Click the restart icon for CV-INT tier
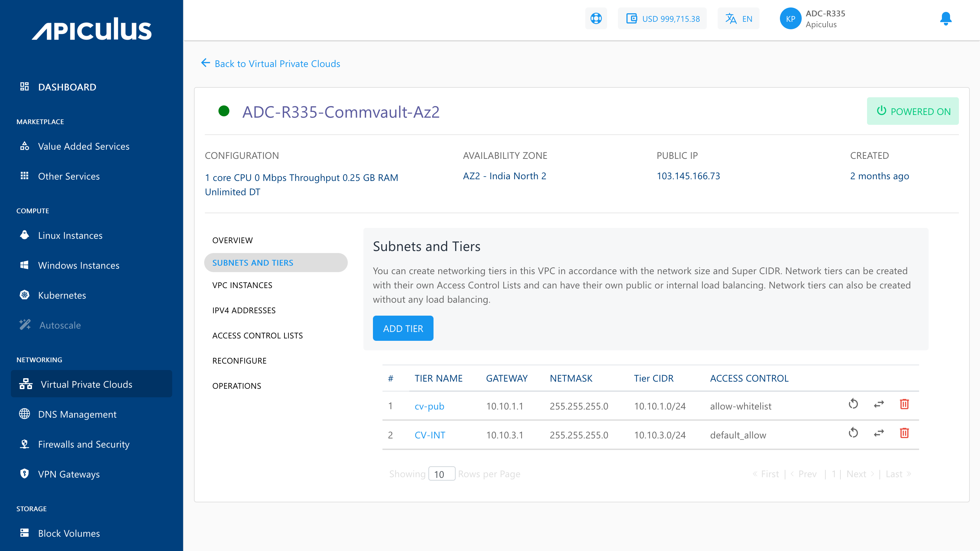 point(853,433)
